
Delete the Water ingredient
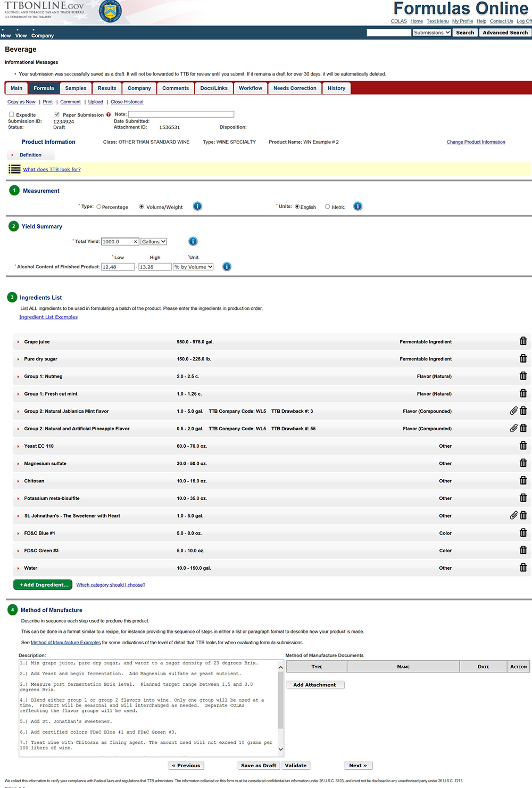tap(523, 568)
